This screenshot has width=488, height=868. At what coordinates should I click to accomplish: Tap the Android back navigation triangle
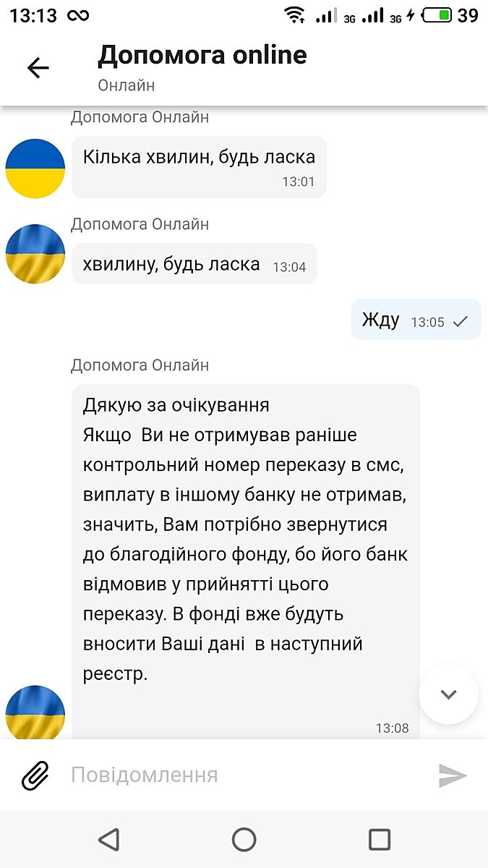[x=108, y=839]
